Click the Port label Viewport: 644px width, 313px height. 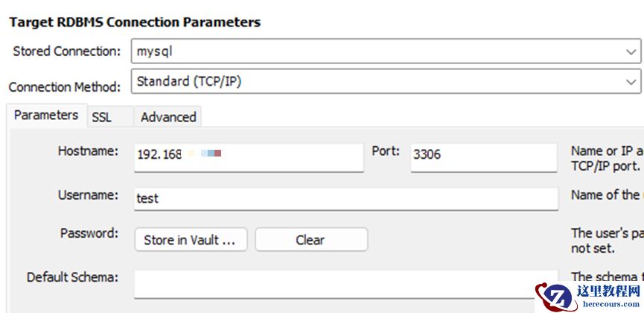coord(386,151)
